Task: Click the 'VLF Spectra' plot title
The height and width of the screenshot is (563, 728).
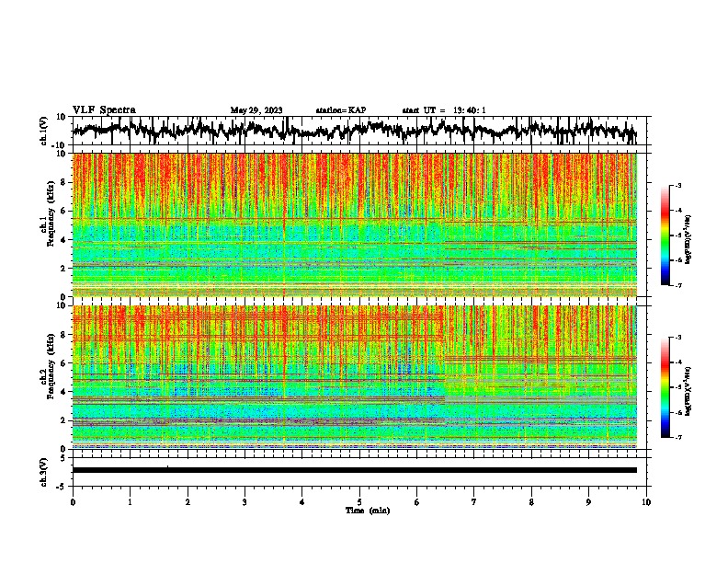Action: (x=104, y=110)
